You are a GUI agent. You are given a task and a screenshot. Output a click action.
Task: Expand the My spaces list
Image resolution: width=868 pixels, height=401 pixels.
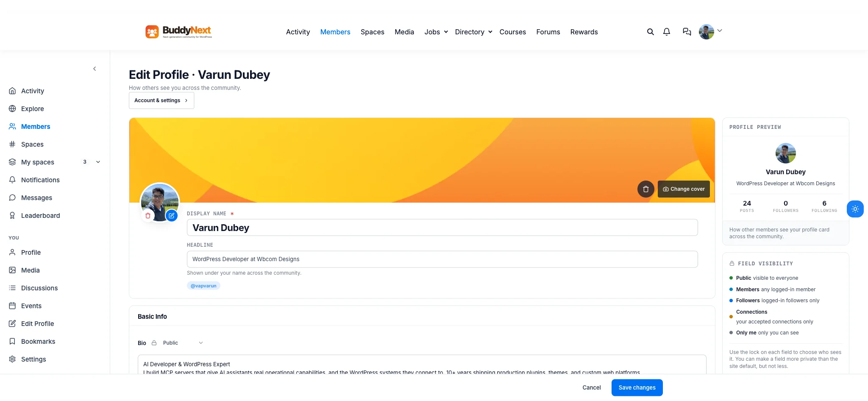click(98, 162)
